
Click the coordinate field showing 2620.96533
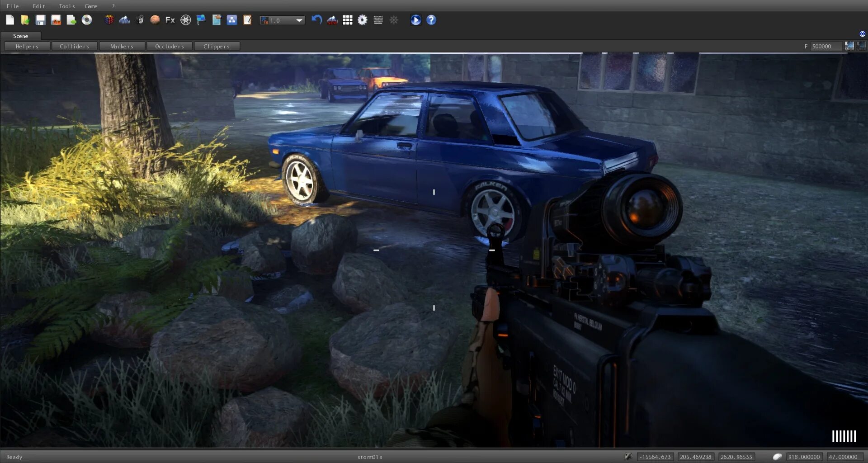pos(736,457)
